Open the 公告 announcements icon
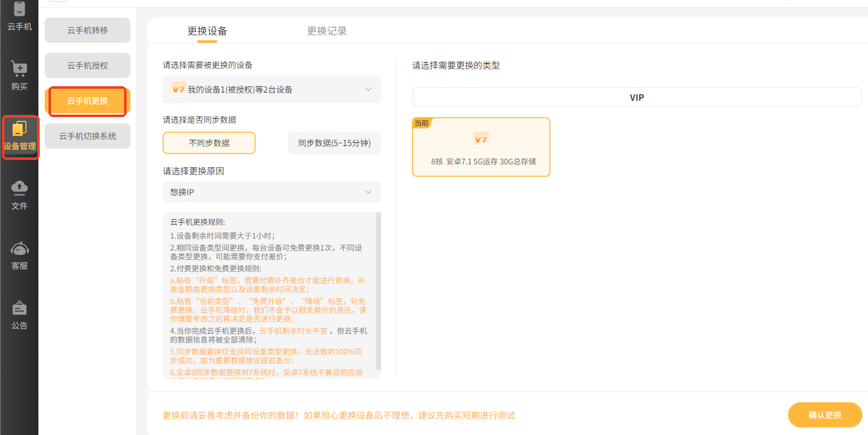This screenshot has height=435, width=868. [x=20, y=308]
